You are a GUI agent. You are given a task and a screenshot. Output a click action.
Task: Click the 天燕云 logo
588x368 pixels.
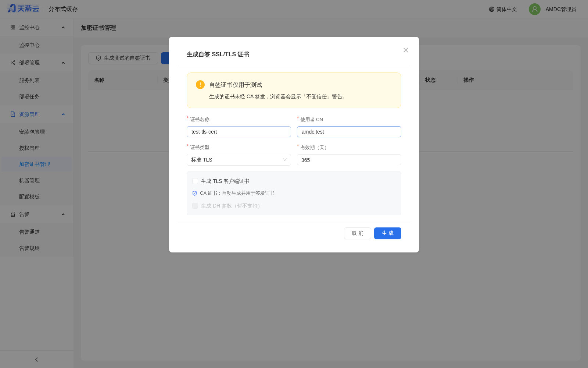coord(23,8)
